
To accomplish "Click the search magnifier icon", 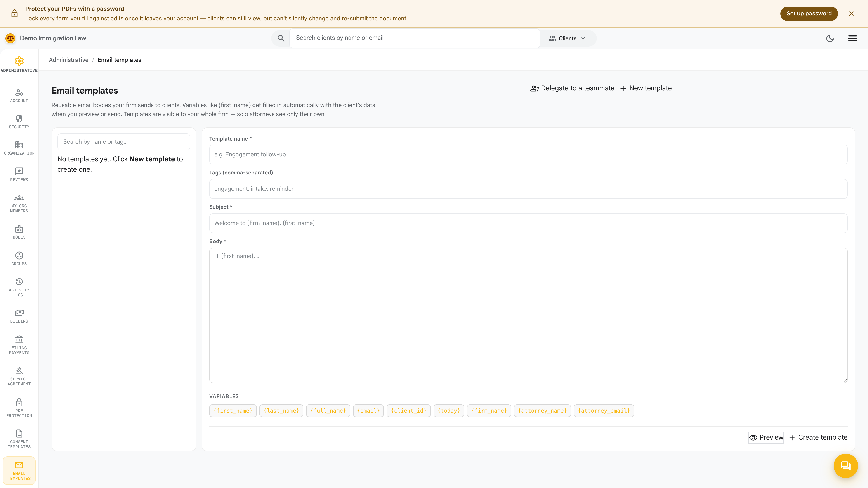I will click(281, 38).
